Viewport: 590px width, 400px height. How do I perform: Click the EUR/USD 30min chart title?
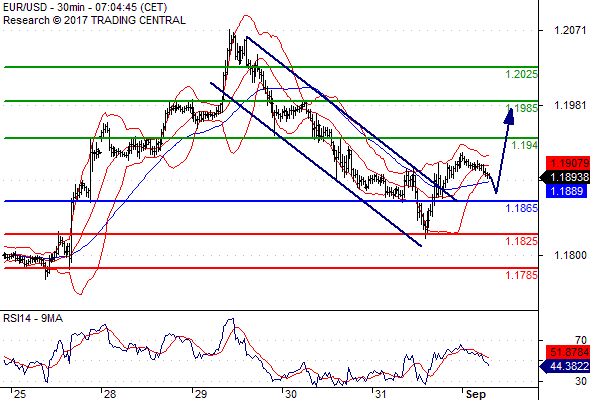point(85,7)
